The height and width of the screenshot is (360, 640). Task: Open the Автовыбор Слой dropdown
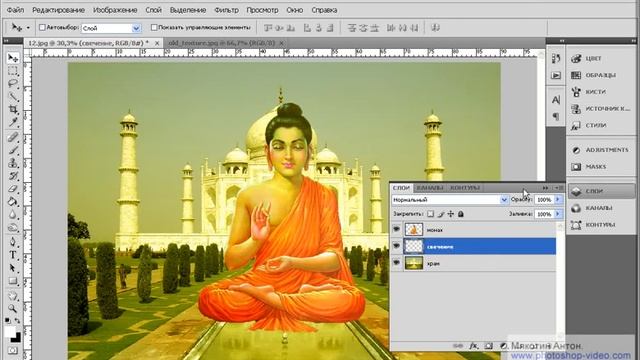click(x=111, y=28)
